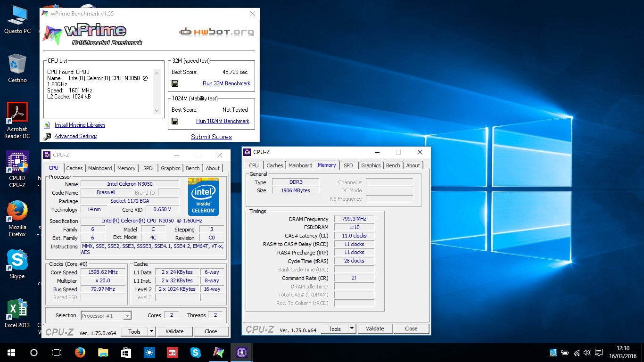Click the CAS# Latency value field

[354, 236]
